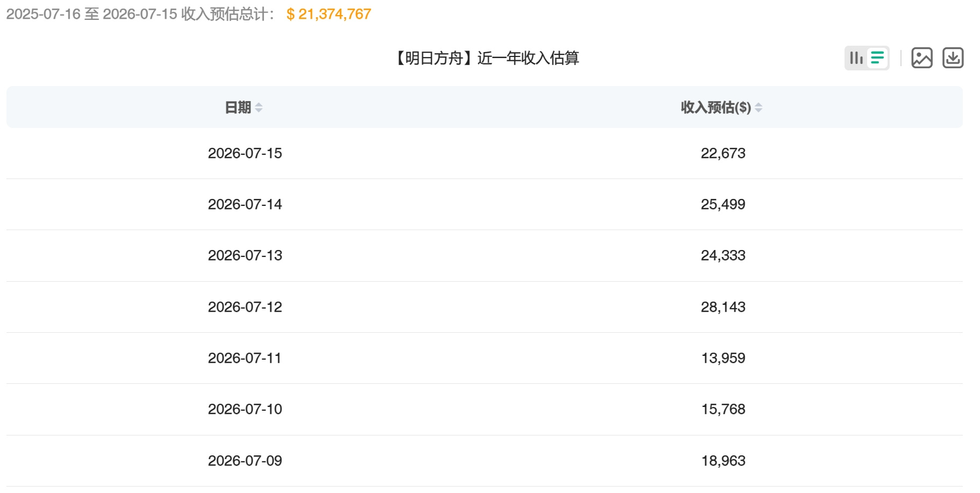Screen dimensions: 980x493
Task: Click the date range 2025-07-16 至 2026-07-15 label
Action: (91, 14)
